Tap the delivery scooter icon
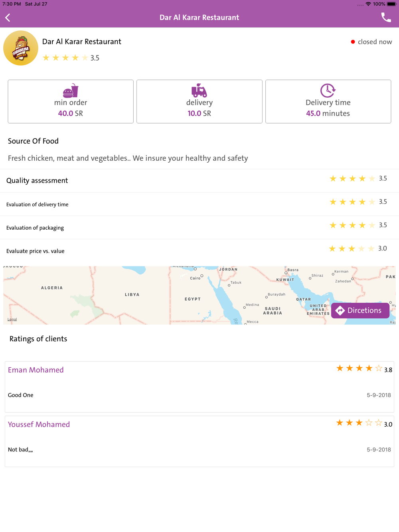 click(x=199, y=91)
